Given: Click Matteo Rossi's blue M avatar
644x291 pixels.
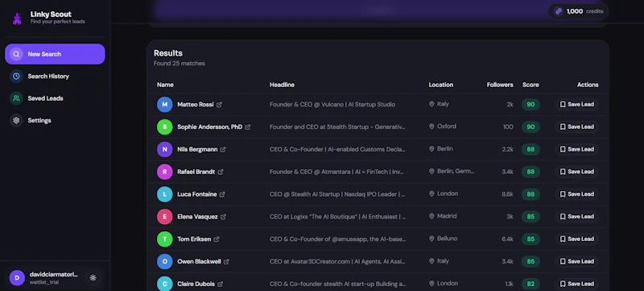Looking at the screenshot, I should tap(165, 105).
